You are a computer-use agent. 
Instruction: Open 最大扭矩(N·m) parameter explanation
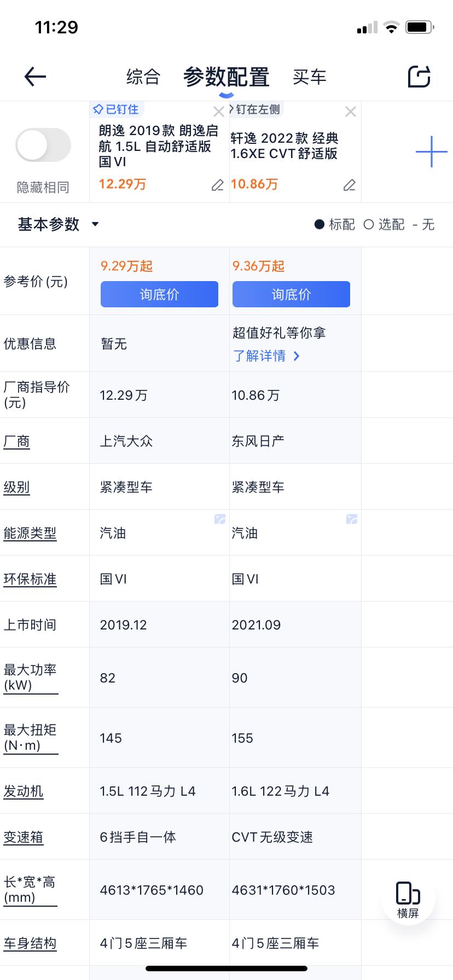[x=31, y=738]
